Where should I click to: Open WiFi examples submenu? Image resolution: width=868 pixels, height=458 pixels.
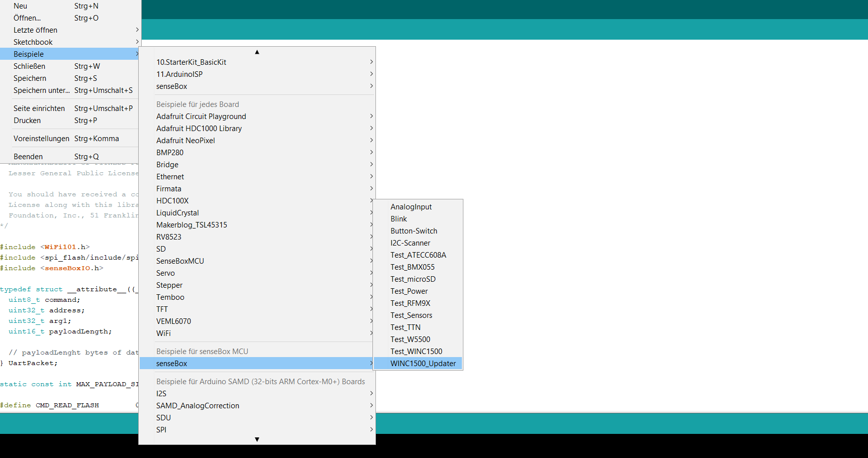(x=257, y=333)
